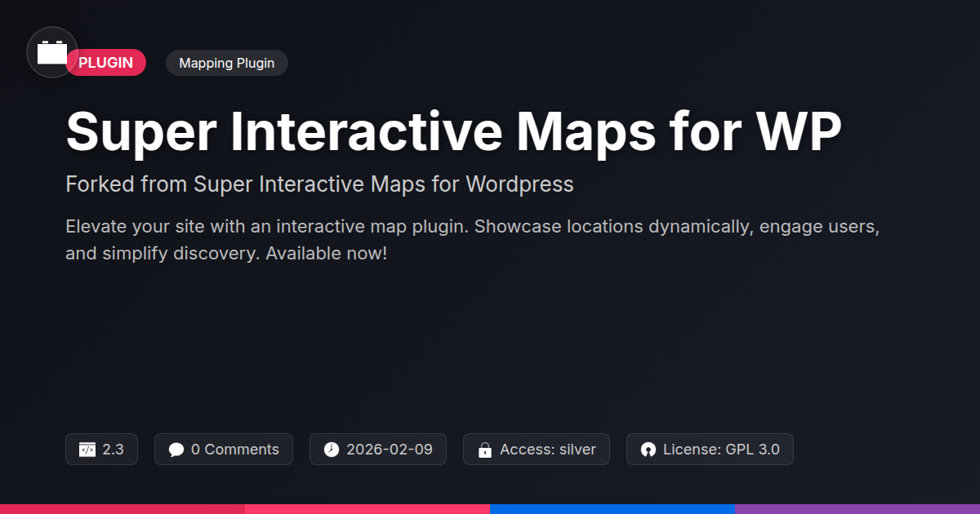Click the Forked from Super Interactive Maps subtitle
This screenshot has width=980, height=514.
pyautogui.click(x=319, y=184)
